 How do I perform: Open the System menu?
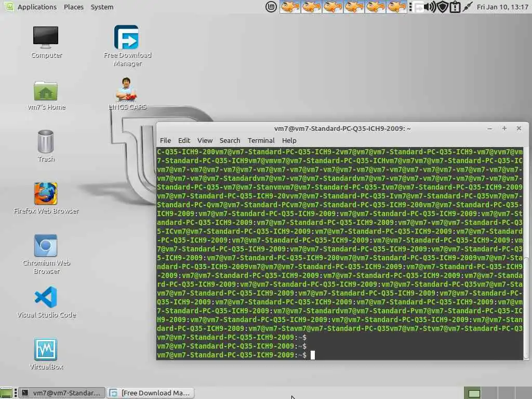(x=102, y=7)
